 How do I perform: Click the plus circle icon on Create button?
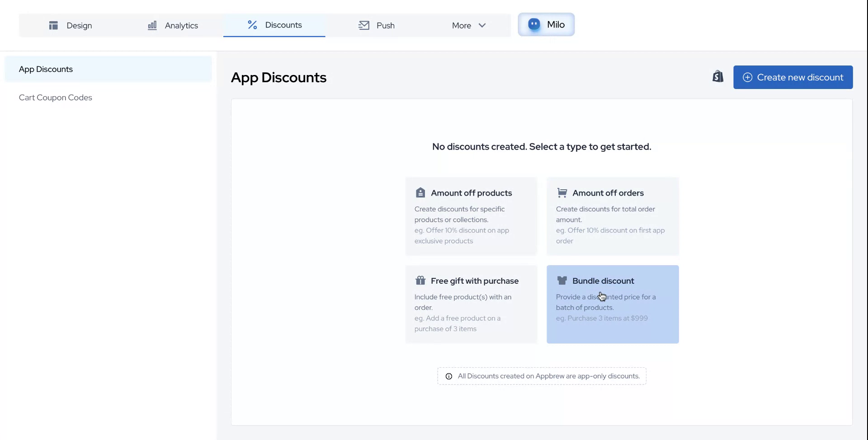point(748,77)
